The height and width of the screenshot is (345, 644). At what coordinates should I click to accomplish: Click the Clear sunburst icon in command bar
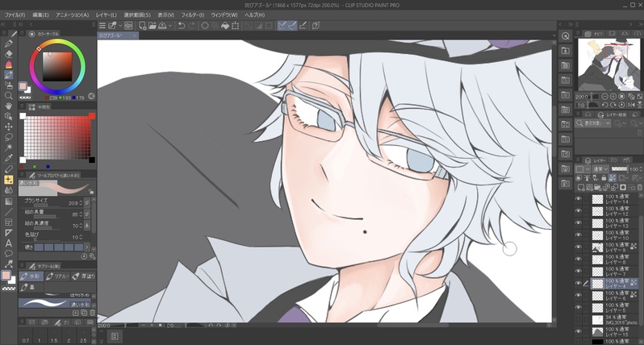click(204, 26)
